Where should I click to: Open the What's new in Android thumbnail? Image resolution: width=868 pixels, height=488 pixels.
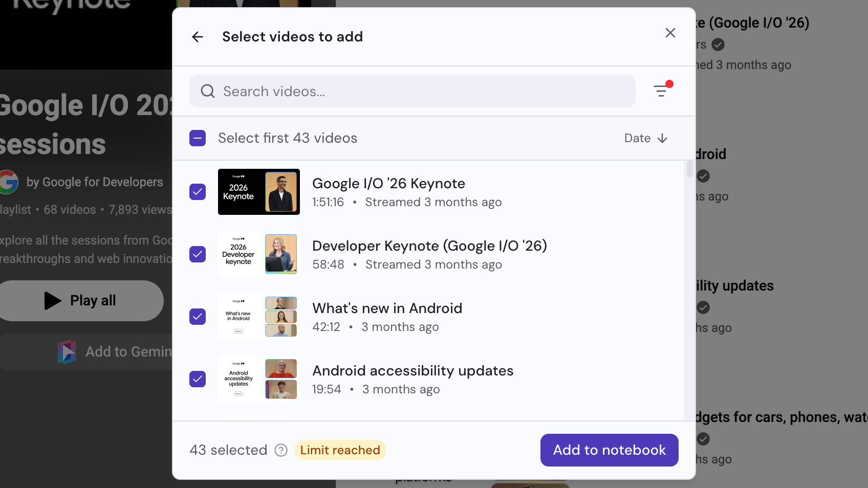point(259,317)
